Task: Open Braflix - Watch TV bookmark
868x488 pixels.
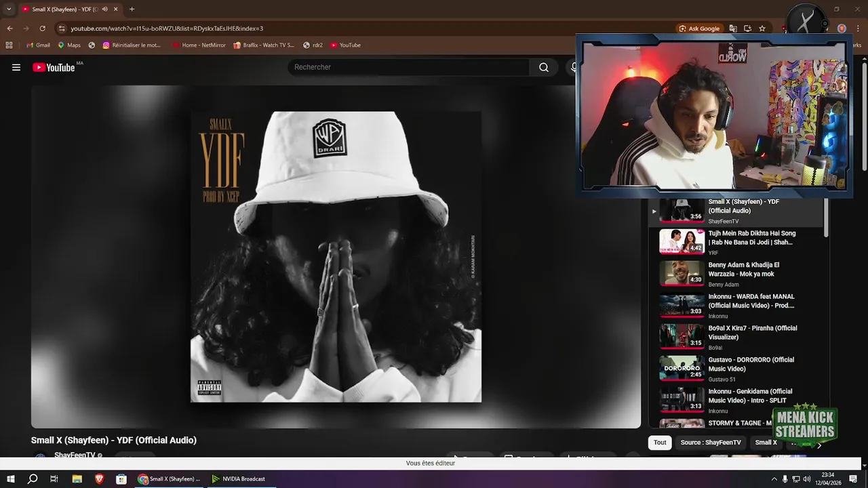Action: pyautogui.click(x=264, y=45)
